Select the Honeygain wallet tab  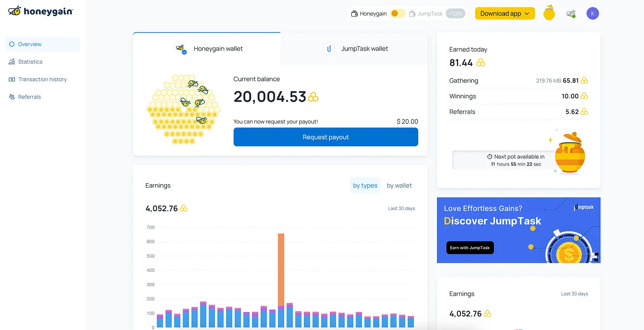[x=207, y=48]
